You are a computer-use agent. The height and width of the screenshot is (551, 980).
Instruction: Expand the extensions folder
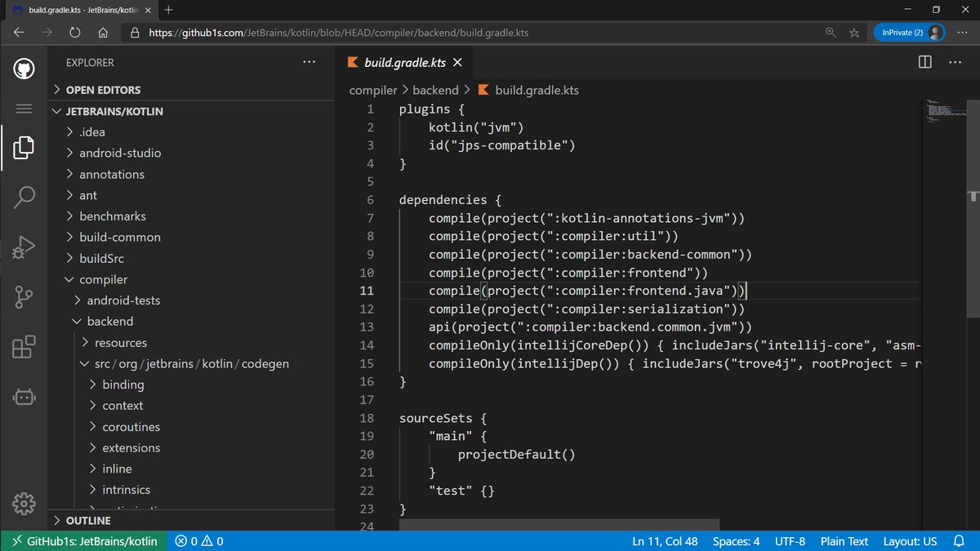192,447
